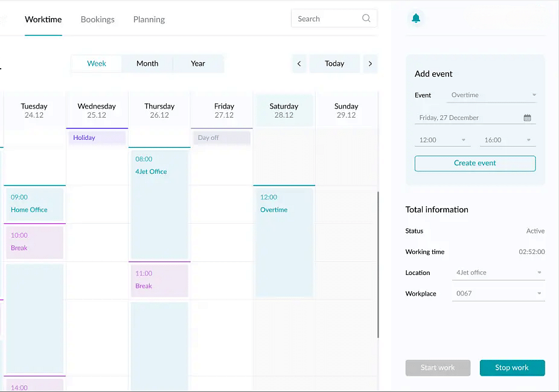Switch to Year view
559x392 pixels.
tap(198, 64)
